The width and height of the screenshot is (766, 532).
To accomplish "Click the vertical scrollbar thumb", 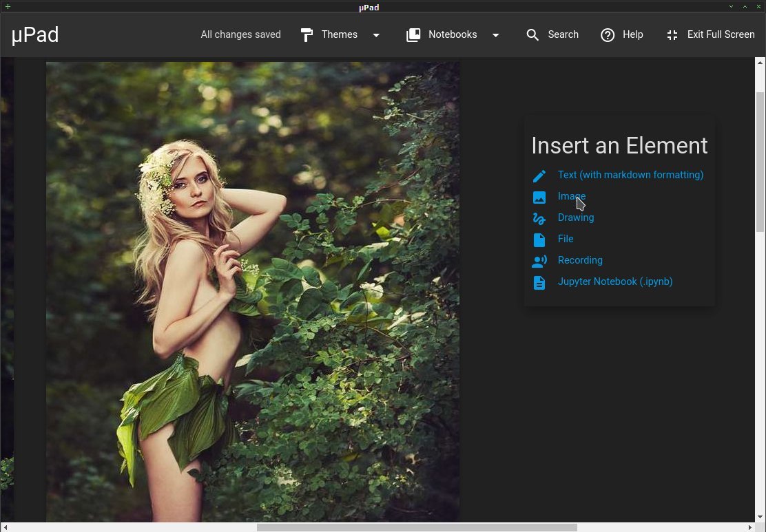I will (760, 162).
